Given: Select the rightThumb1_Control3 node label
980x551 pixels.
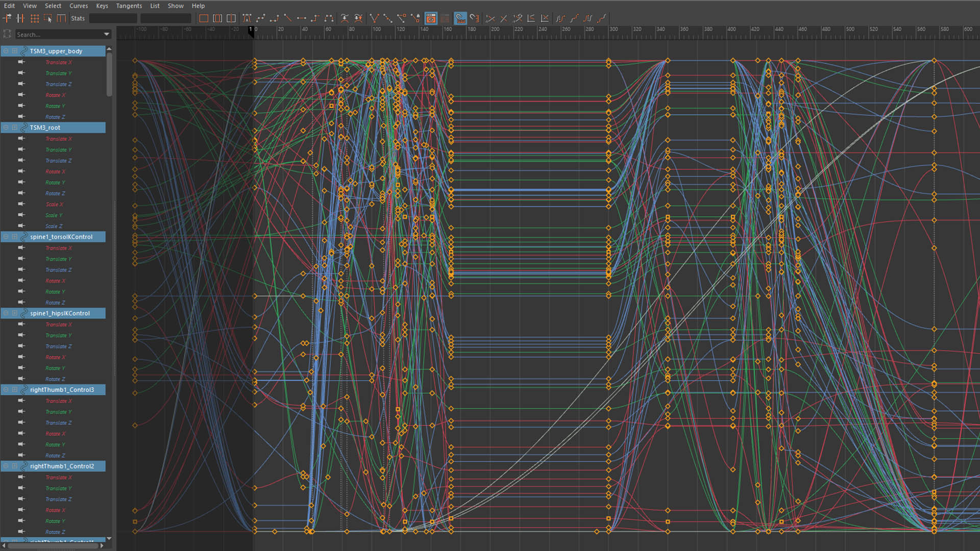Looking at the screenshot, I should pos(62,390).
